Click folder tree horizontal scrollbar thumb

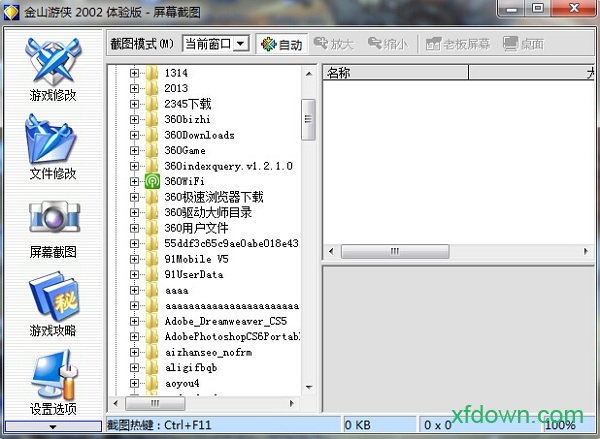tap(155, 403)
